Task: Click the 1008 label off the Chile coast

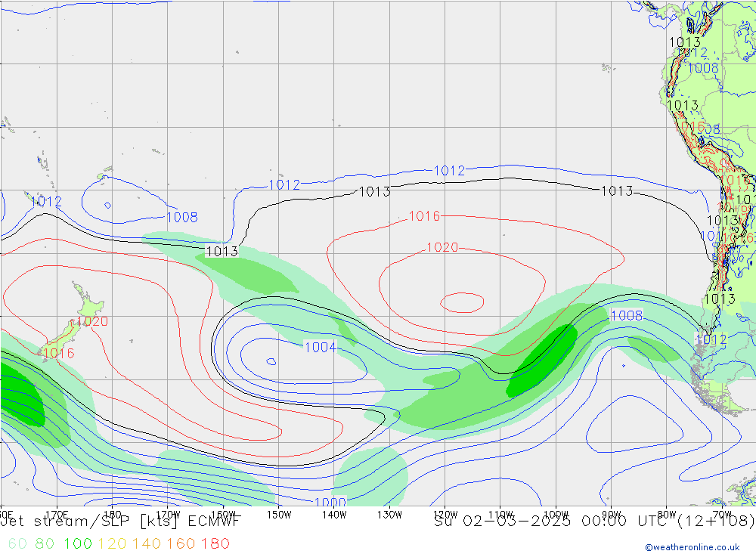Action: (627, 315)
